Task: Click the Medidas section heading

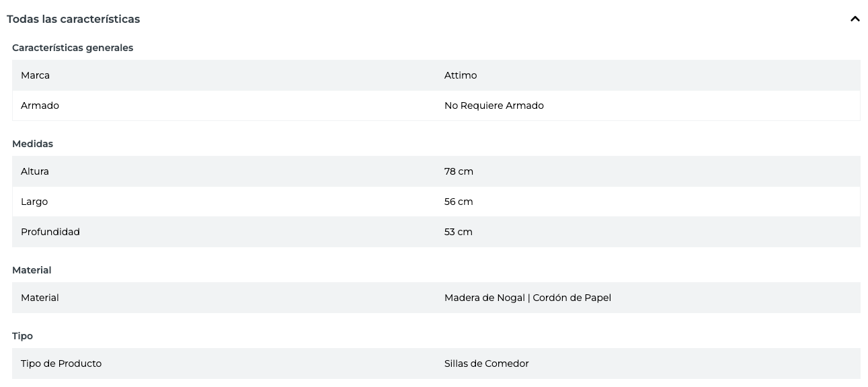Action: 32,144
